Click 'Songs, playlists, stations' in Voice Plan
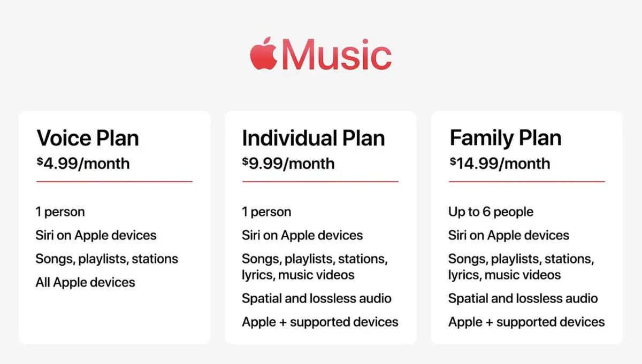This screenshot has height=364, width=642. point(106,259)
